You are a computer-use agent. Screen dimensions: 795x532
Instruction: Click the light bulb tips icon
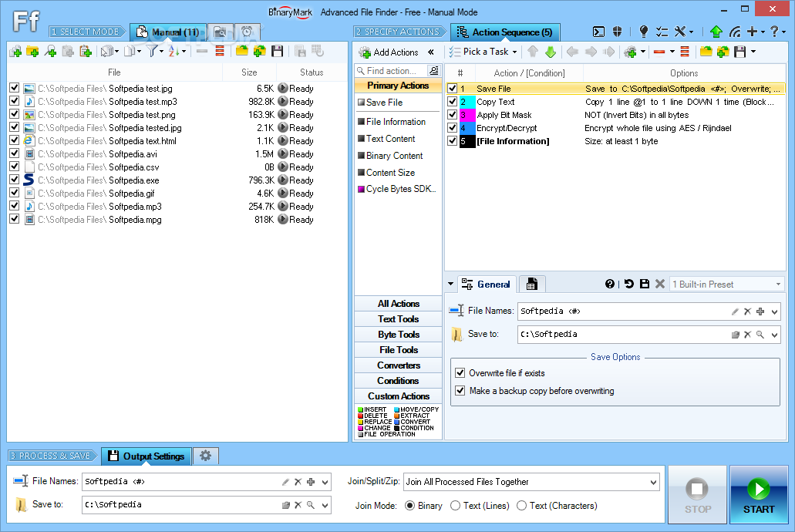click(x=643, y=32)
